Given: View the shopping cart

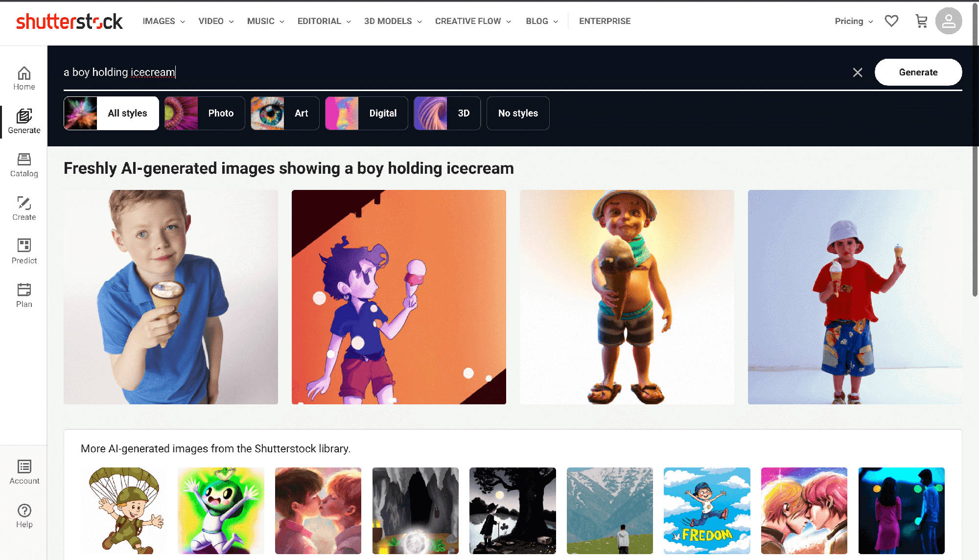Looking at the screenshot, I should pos(922,21).
